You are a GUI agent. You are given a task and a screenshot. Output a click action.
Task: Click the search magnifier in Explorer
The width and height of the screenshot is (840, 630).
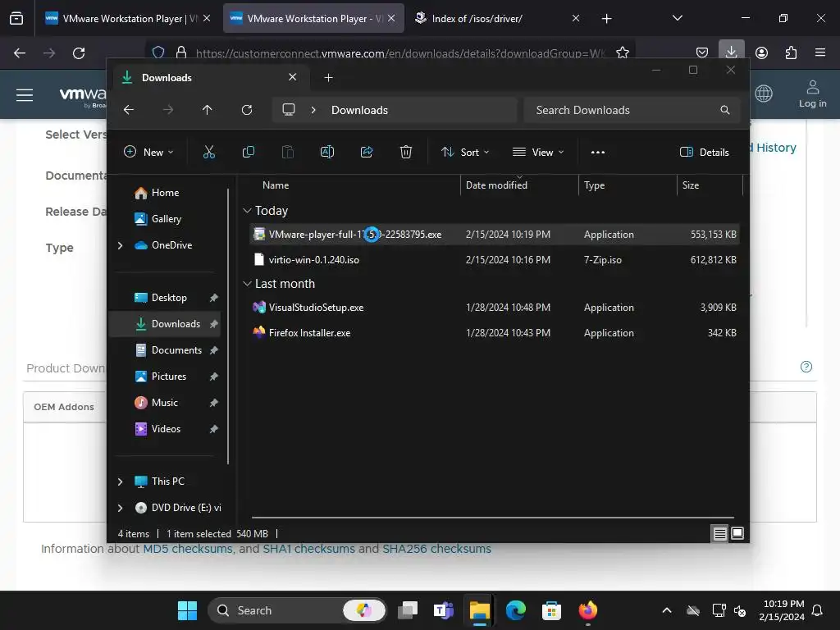(725, 110)
